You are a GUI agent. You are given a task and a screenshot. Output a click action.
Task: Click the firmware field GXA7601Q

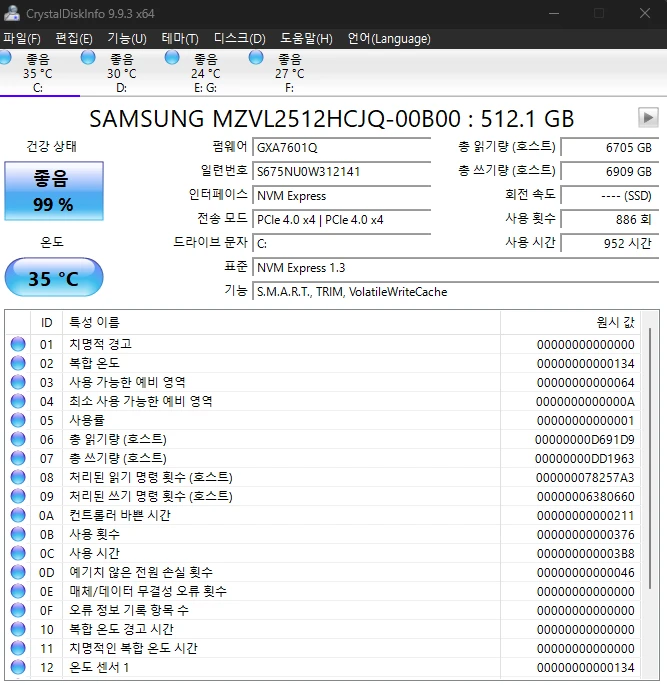(342, 147)
